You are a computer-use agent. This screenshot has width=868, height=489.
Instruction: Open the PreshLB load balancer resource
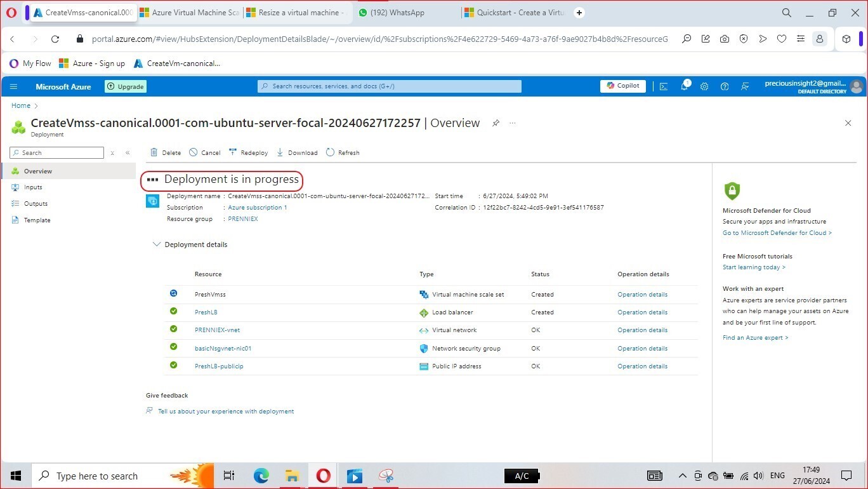(x=206, y=312)
